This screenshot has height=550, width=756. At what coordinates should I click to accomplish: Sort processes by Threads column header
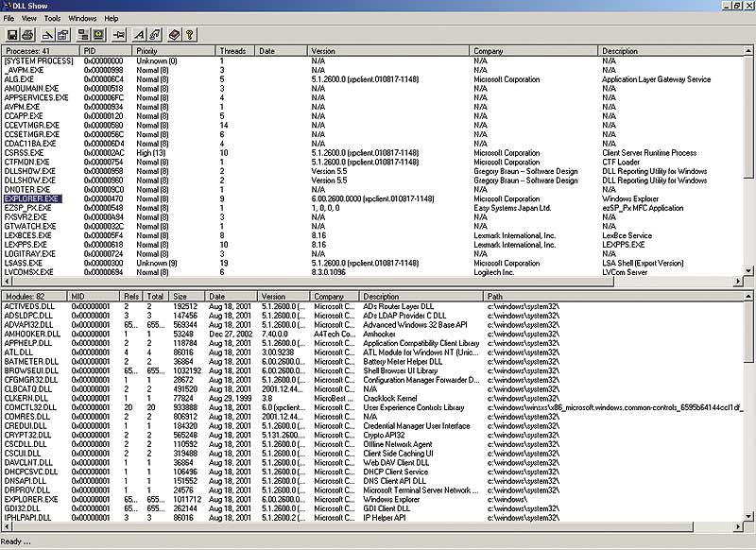[x=235, y=51]
